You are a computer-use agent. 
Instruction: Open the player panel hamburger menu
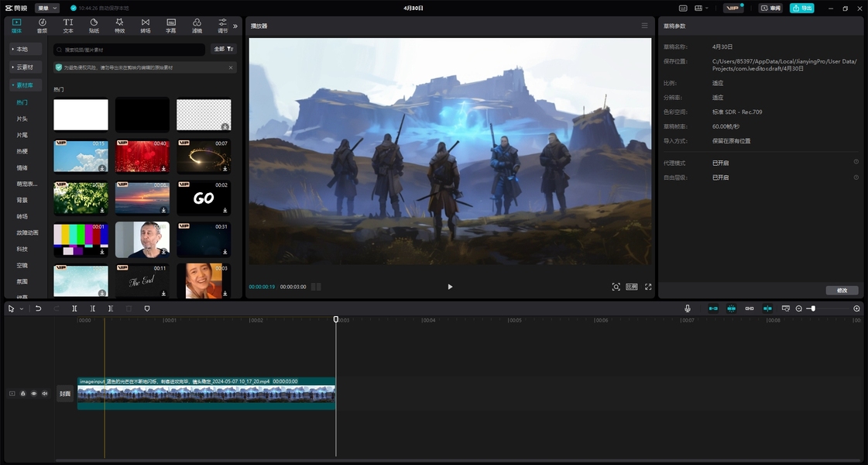point(644,26)
